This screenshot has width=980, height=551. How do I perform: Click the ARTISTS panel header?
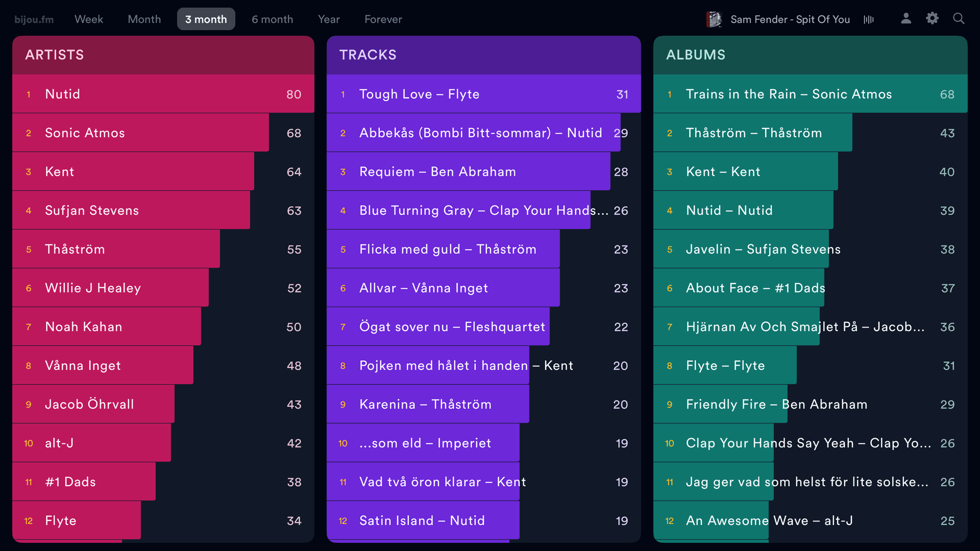click(x=163, y=55)
